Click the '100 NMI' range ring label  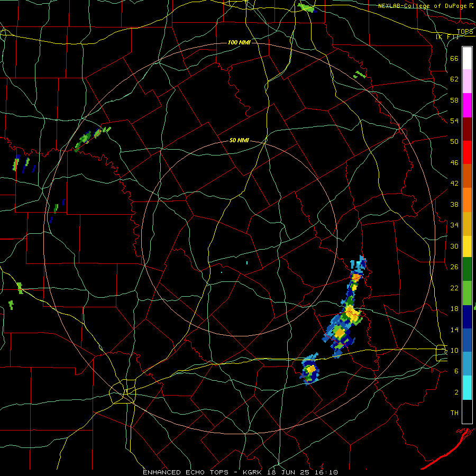[x=239, y=42]
